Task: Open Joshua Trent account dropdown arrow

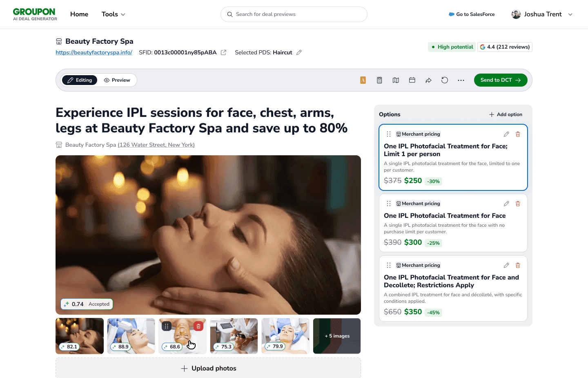Action: (x=570, y=14)
